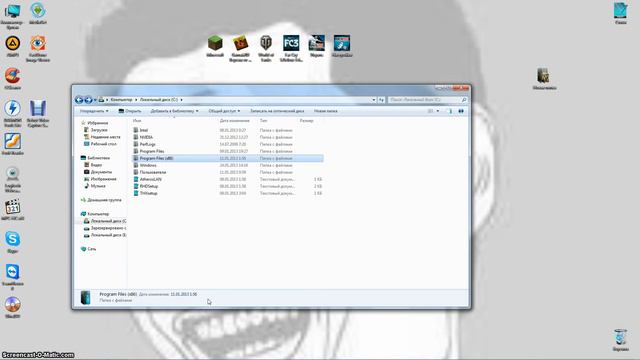Image resolution: width=640 pixels, height=360 pixels.
Task: Click Локальный диск (C:) in breadcrumb
Action: [159, 100]
